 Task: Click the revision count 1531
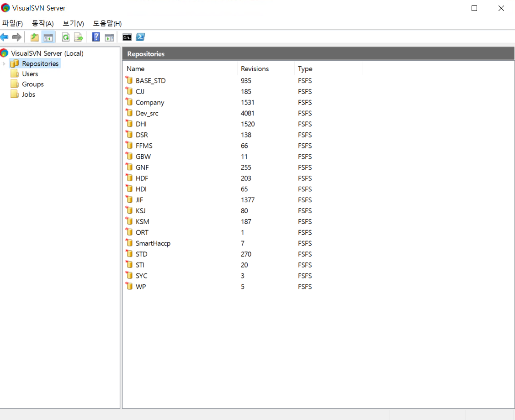(247, 102)
